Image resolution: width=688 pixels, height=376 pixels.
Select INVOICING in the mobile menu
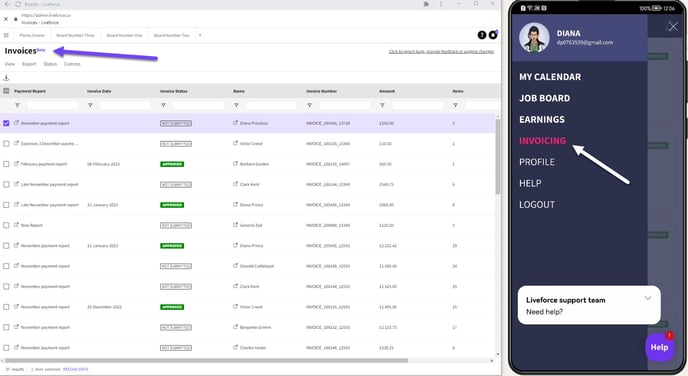[x=542, y=141]
